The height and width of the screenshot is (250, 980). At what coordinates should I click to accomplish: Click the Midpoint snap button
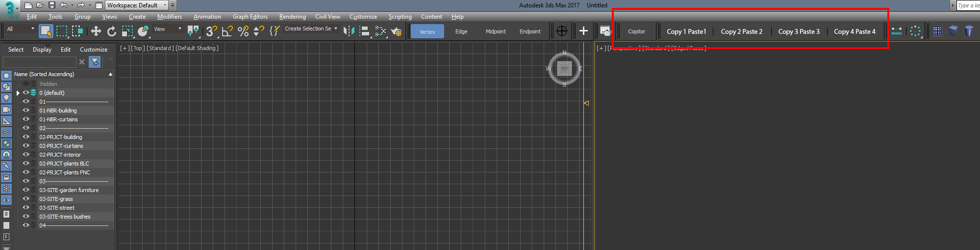[496, 31]
